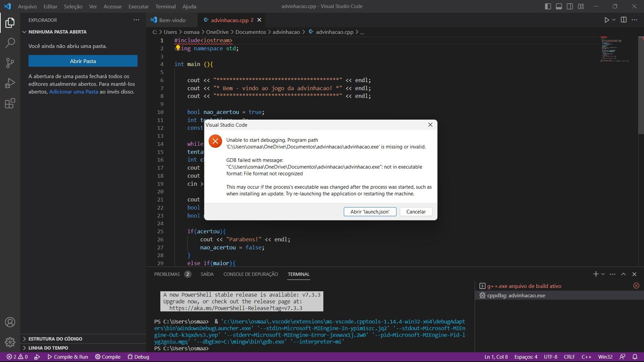
Task: Open the Source Control view
Action: [10, 63]
